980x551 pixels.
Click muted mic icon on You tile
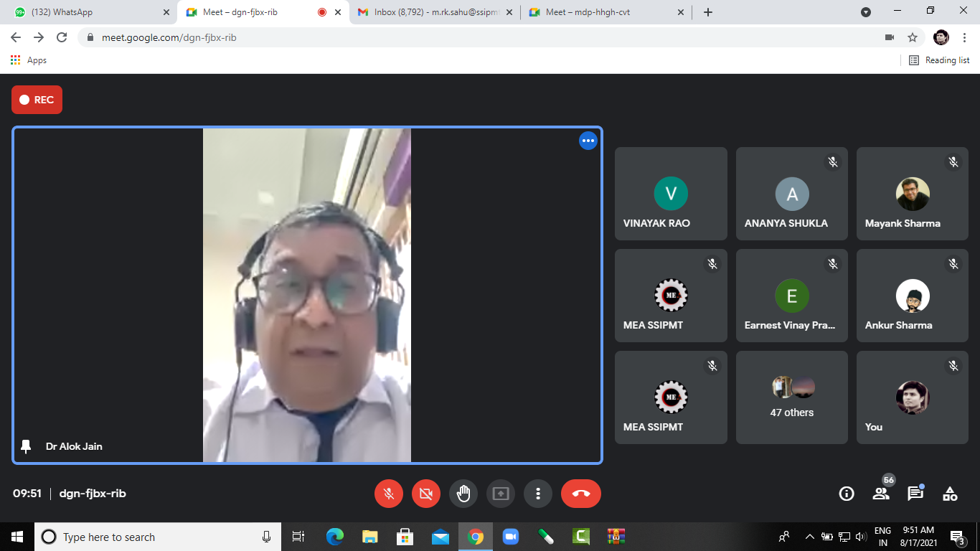[x=953, y=366]
